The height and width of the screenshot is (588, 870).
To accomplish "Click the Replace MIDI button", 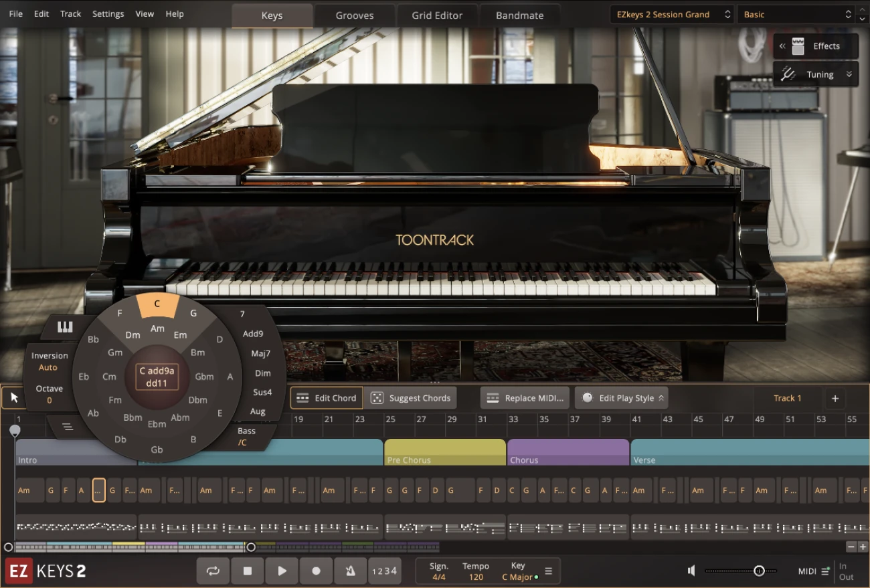I will coord(525,398).
